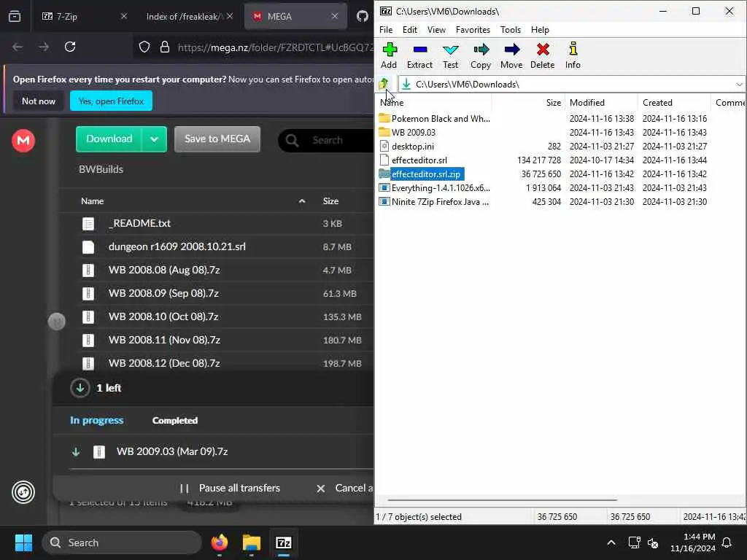This screenshot has width=747, height=560.
Task: Open Firefox tab overview icon
Action: 15,16
